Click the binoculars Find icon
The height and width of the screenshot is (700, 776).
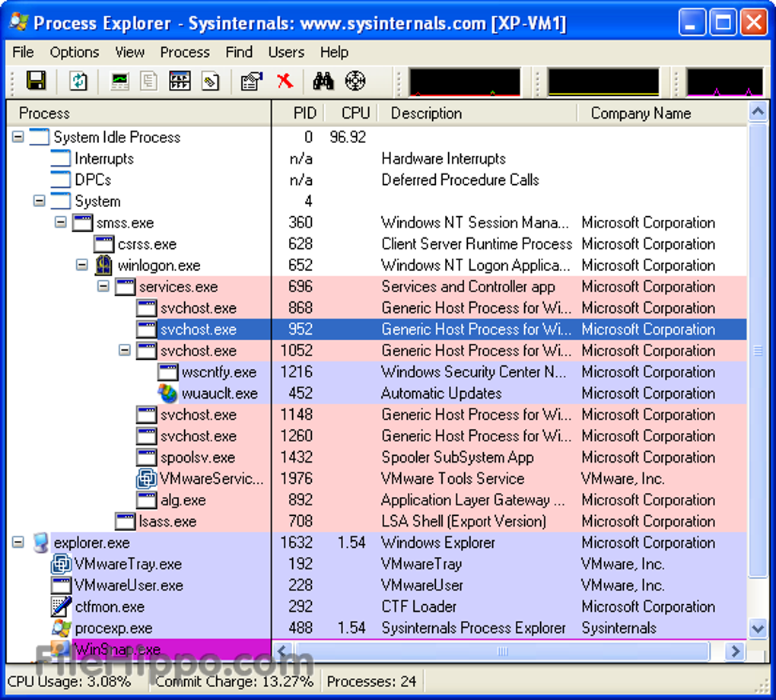pyautogui.click(x=323, y=81)
